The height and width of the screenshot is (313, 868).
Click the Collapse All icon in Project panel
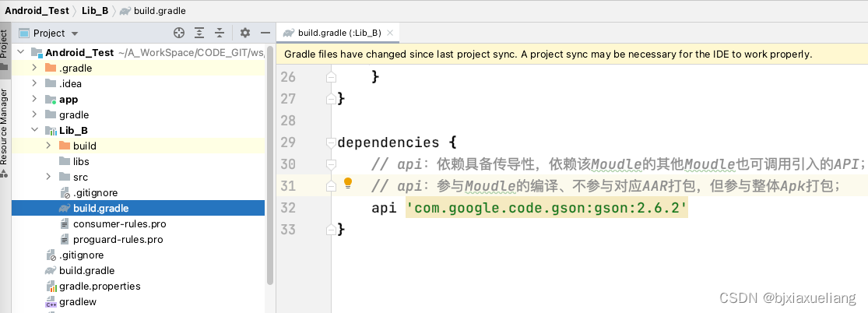[x=220, y=33]
